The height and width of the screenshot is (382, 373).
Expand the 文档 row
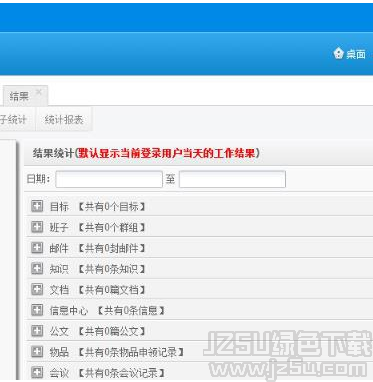(x=37, y=289)
